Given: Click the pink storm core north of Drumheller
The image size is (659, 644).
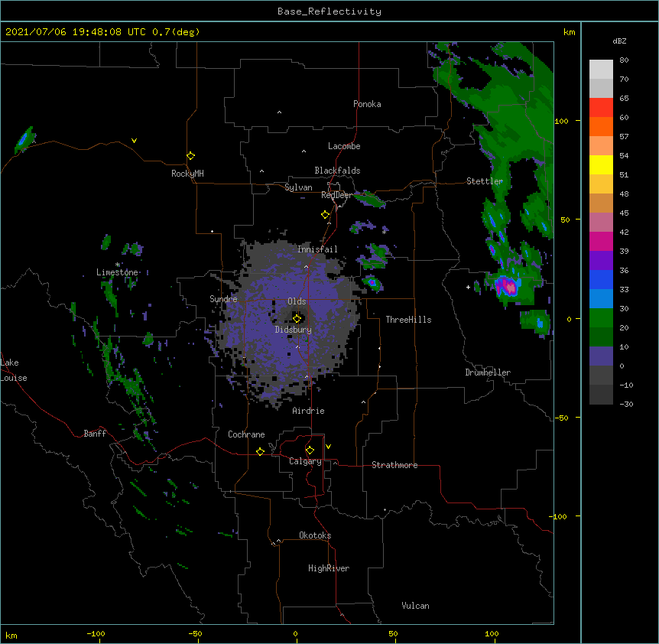Looking at the screenshot, I should pos(510,288).
